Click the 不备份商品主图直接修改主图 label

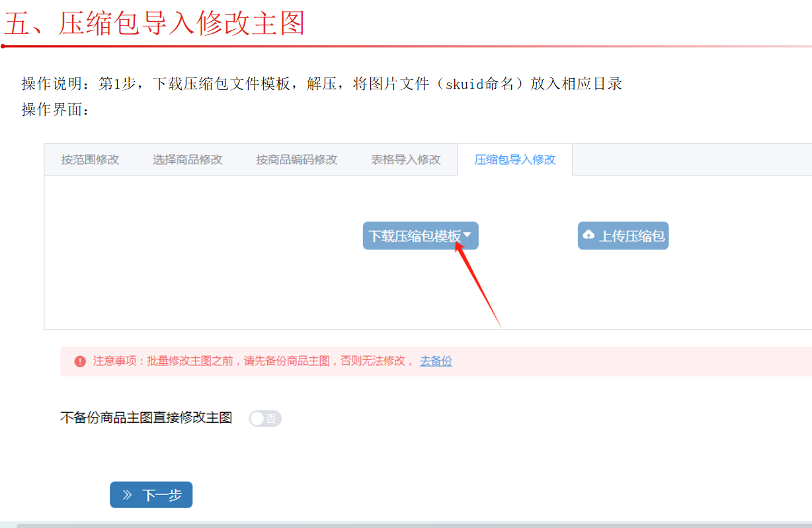(146, 418)
